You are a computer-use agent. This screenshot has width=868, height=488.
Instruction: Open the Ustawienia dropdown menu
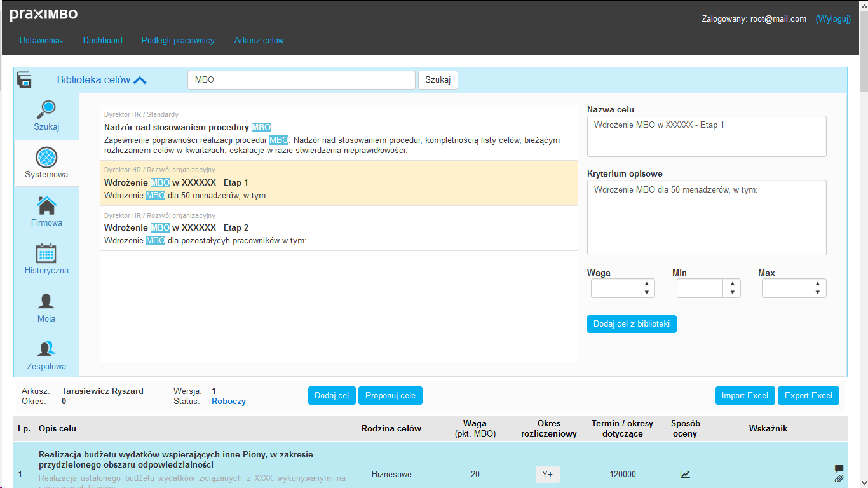pyautogui.click(x=41, y=40)
